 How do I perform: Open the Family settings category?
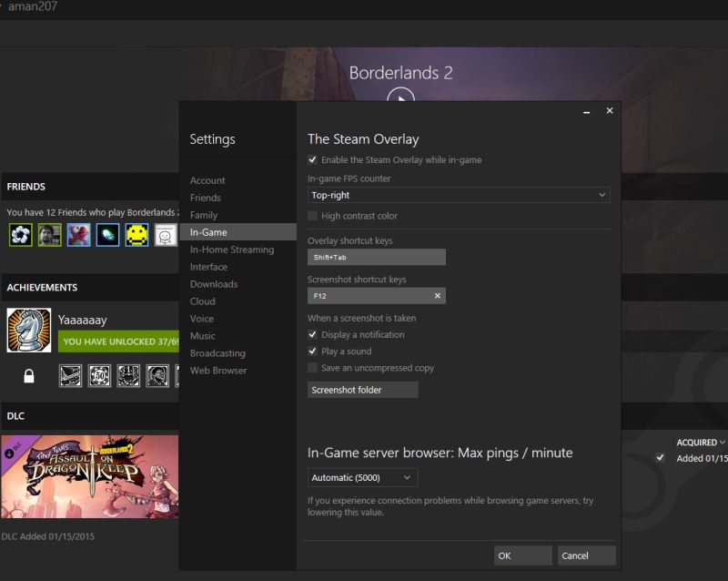(203, 215)
